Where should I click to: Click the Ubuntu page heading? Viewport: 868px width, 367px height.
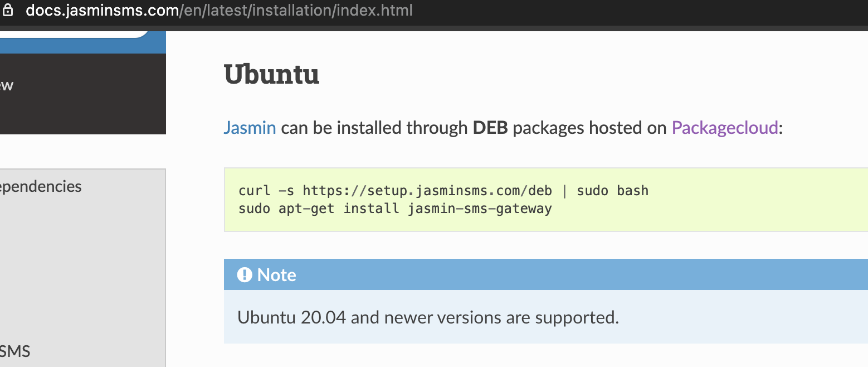[x=271, y=74]
